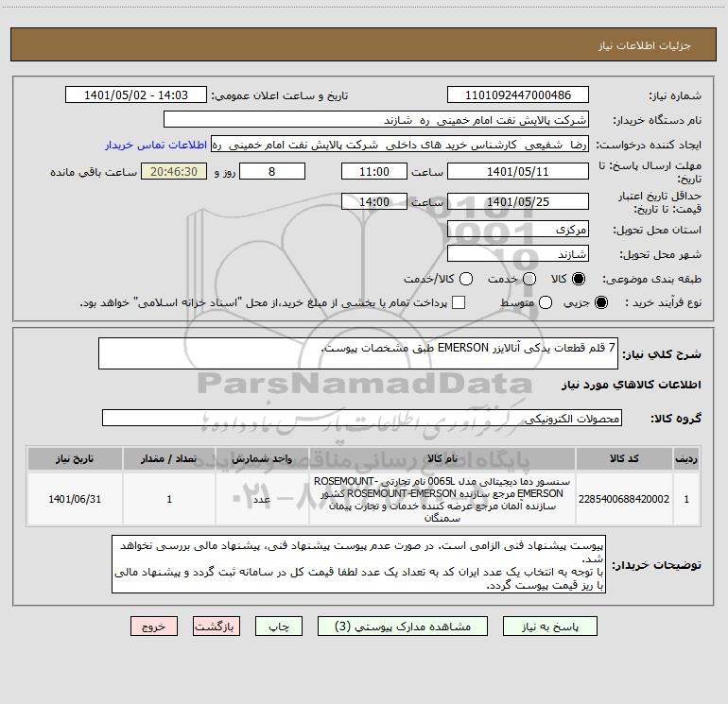This screenshot has width=728, height=704.
Task: Click تعداد / مقدار column header
Action: tap(169, 458)
